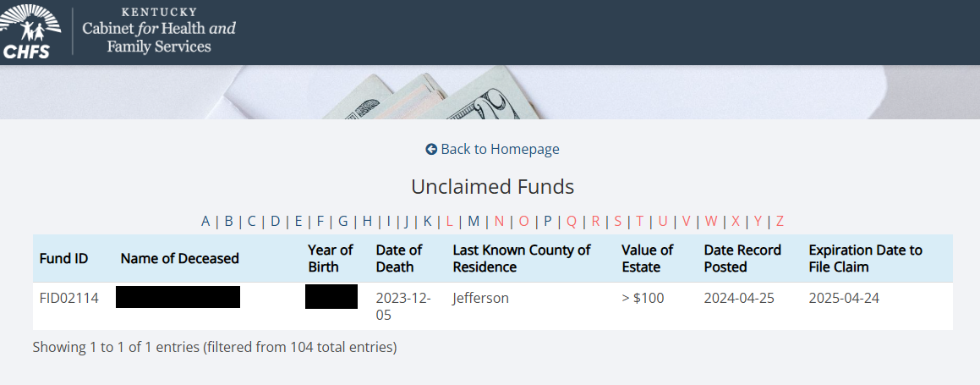Filter names by letter C
The height and width of the screenshot is (385, 980).
pos(251,221)
